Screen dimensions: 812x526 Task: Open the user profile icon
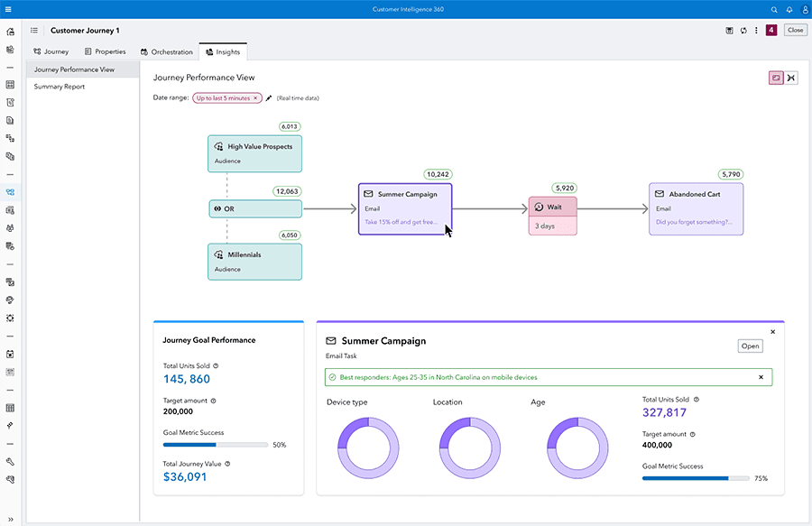click(x=804, y=9)
